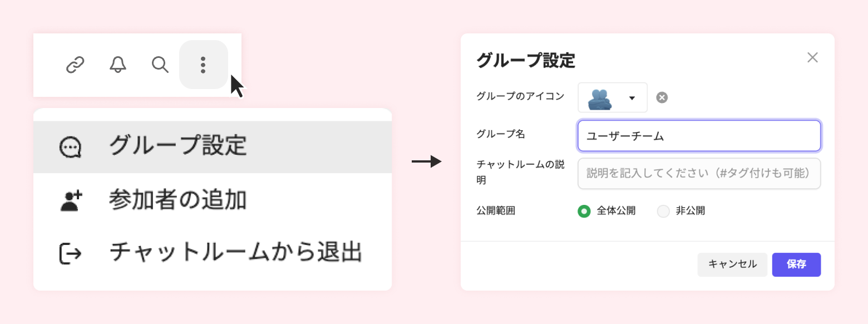Choose 参加者の追加 from the menu
The width and height of the screenshot is (868, 324).
pyautogui.click(x=178, y=200)
